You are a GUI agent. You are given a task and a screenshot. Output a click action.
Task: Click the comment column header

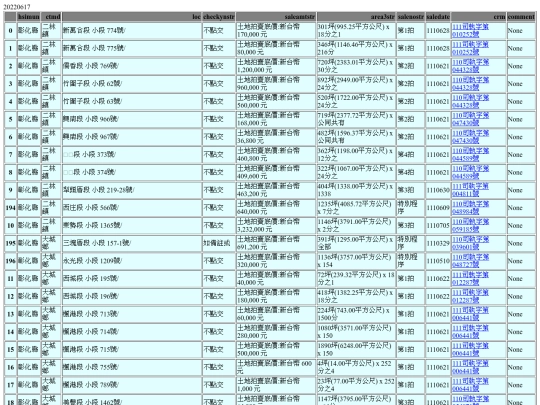tap(521, 17)
